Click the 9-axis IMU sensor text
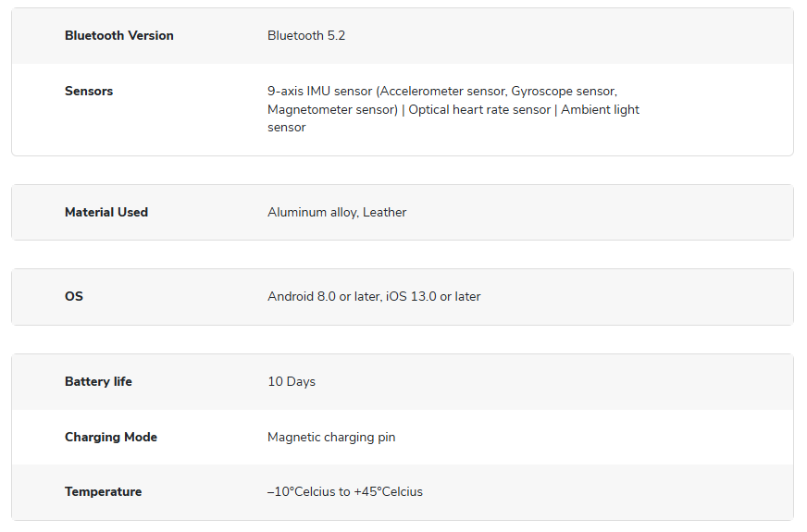Image resolution: width=807 pixels, height=532 pixels. coord(319,91)
